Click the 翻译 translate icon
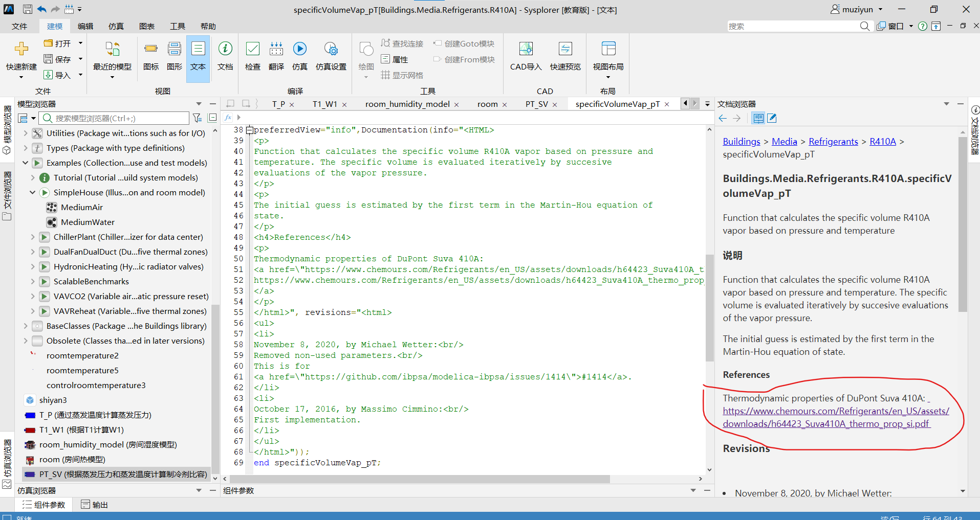 click(276, 49)
